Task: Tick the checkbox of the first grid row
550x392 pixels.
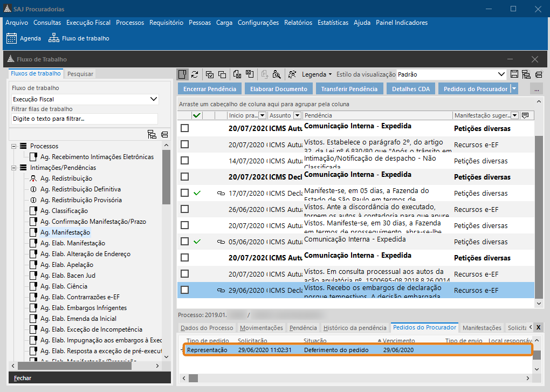Action: tap(185, 128)
